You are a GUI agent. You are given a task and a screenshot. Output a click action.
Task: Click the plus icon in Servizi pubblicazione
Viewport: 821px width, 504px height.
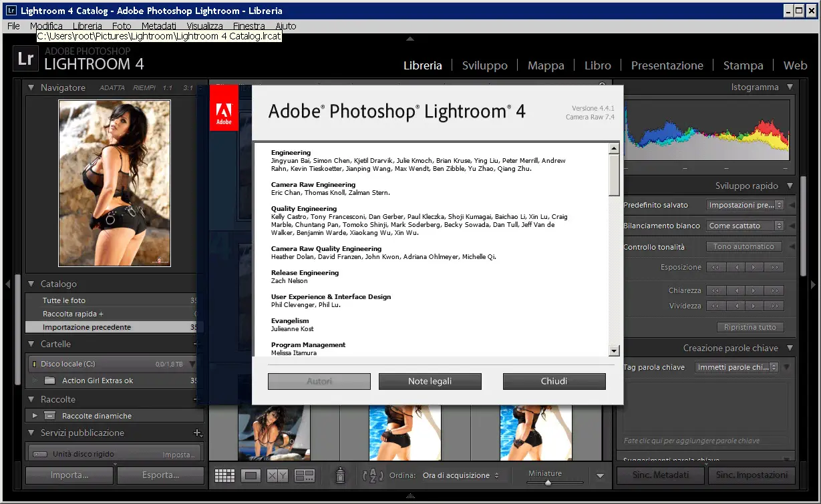click(197, 433)
